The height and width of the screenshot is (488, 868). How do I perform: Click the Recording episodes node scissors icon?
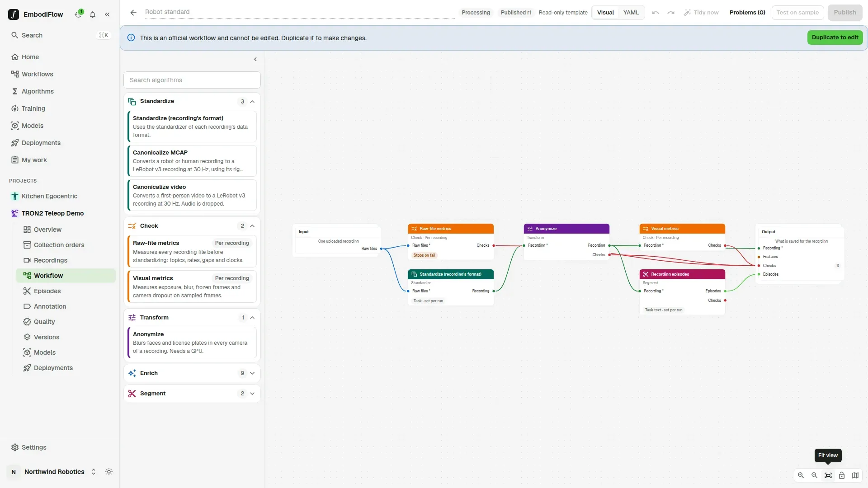pyautogui.click(x=646, y=274)
